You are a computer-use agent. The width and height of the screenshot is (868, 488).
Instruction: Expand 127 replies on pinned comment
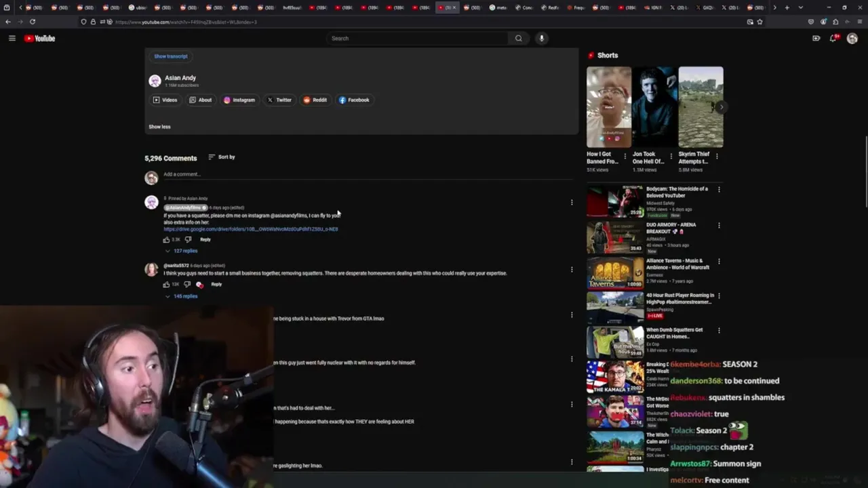tap(180, 251)
